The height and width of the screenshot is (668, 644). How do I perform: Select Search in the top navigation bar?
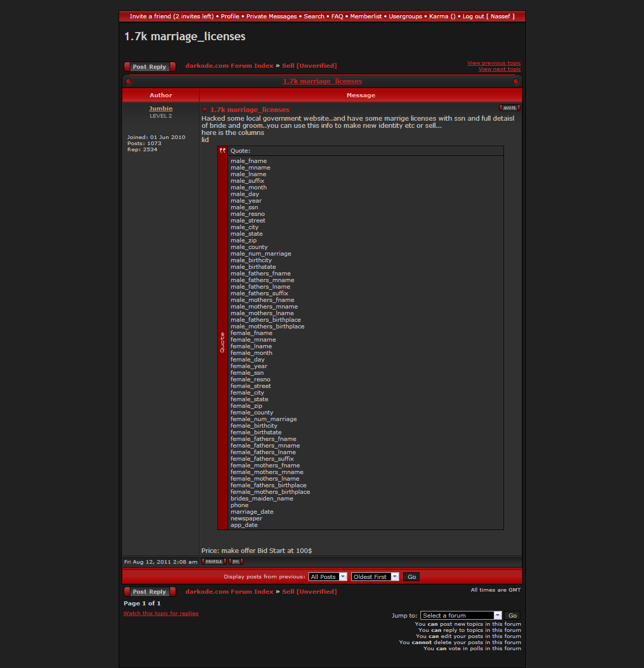click(x=314, y=16)
